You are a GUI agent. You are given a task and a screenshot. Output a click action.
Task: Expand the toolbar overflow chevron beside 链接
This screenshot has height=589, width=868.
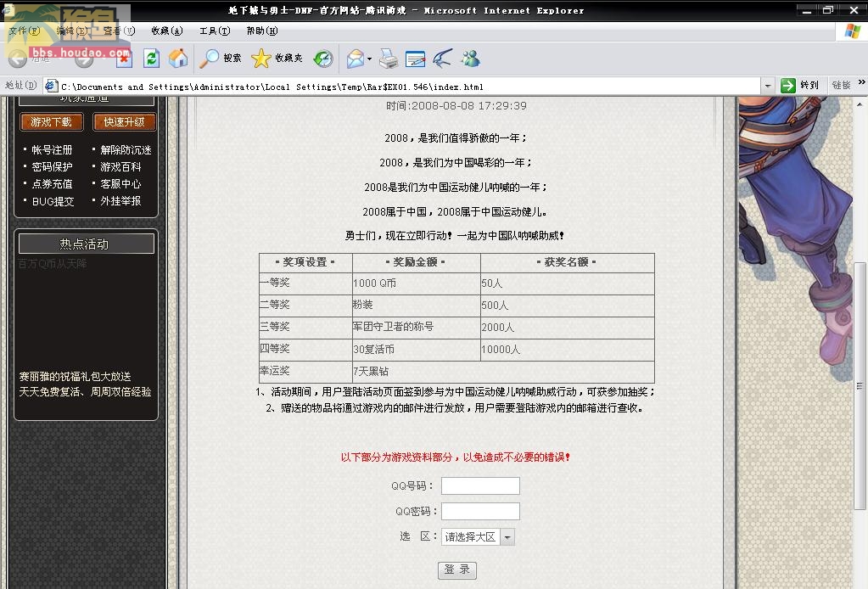pos(861,82)
